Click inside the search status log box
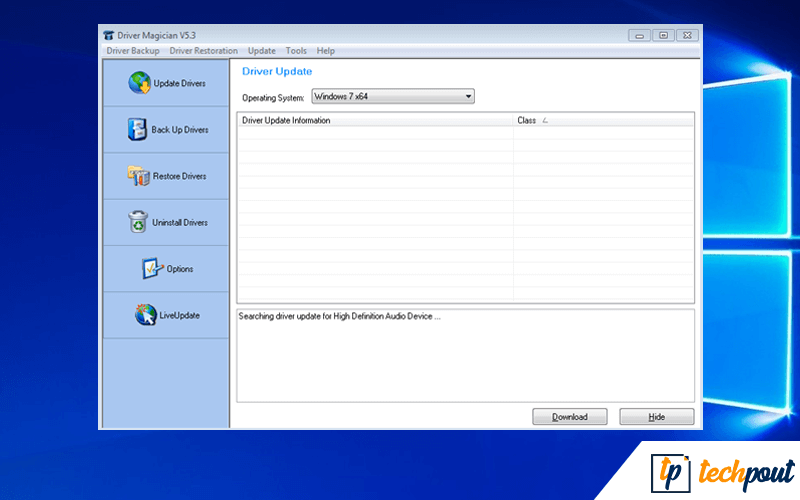The width and height of the screenshot is (800, 500). [x=465, y=355]
